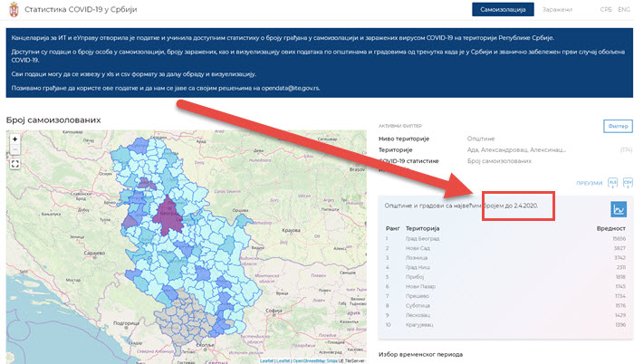Click the Serbian coat of arms logo
Image resolution: width=634 pixels, height=364 pixels.
pyautogui.click(x=14, y=10)
